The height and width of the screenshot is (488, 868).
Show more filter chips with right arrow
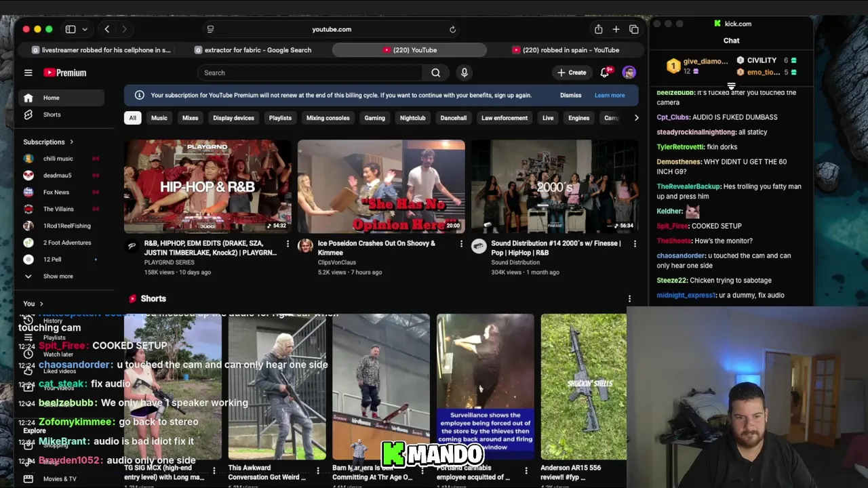click(635, 118)
